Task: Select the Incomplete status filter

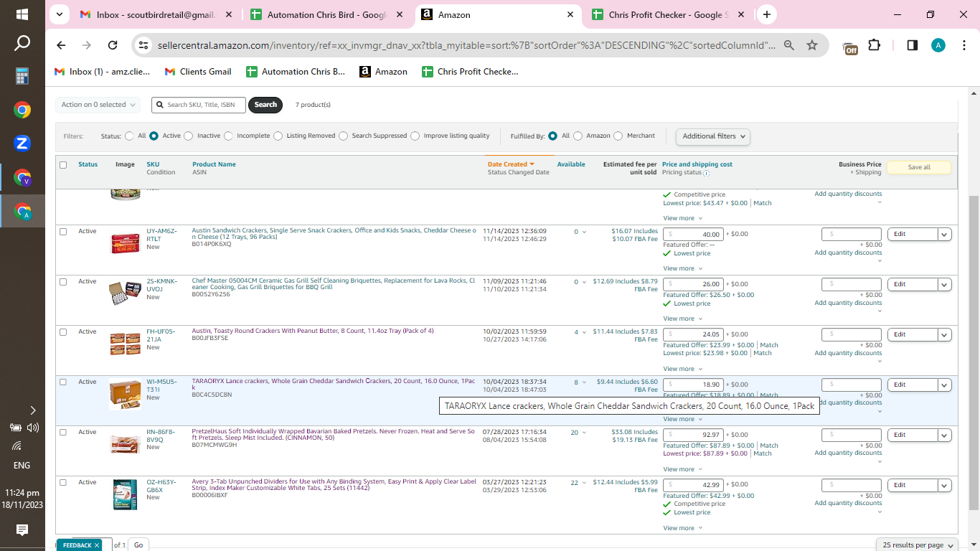Action: click(x=228, y=136)
